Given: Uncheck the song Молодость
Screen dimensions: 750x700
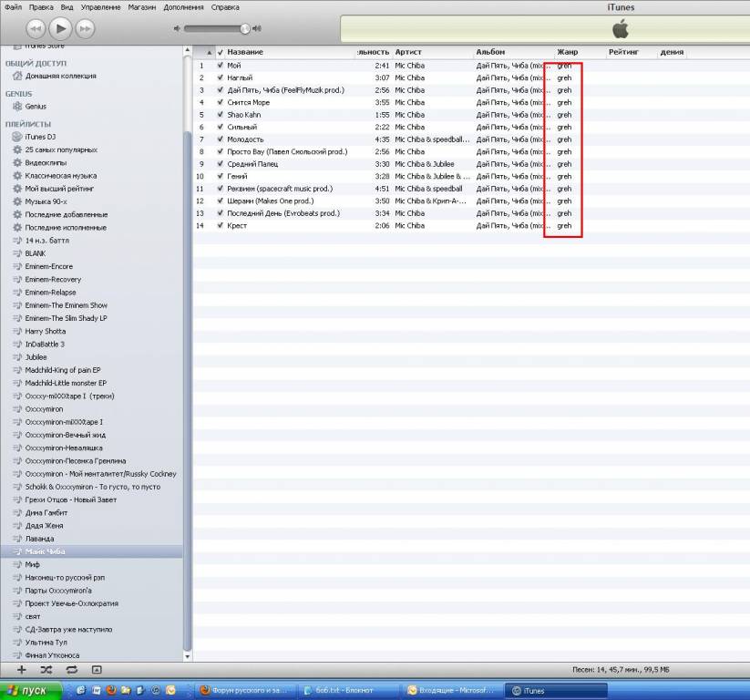Looking at the screenshot, I should 220,139.
